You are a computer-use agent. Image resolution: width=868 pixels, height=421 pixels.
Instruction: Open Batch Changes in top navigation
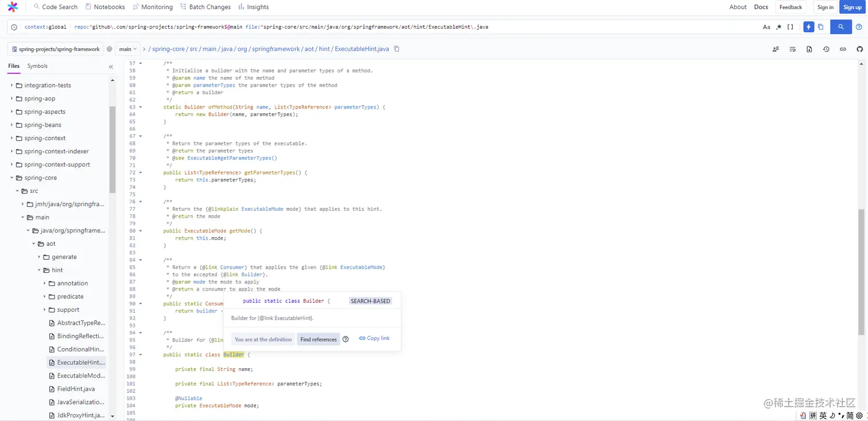[205, 7]
